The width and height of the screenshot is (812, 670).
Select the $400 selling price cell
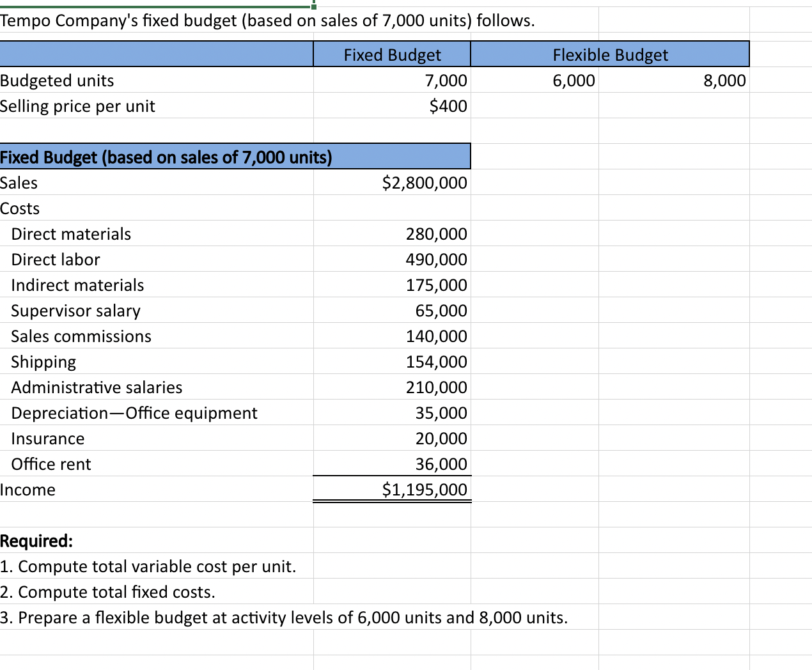[392, 106]
